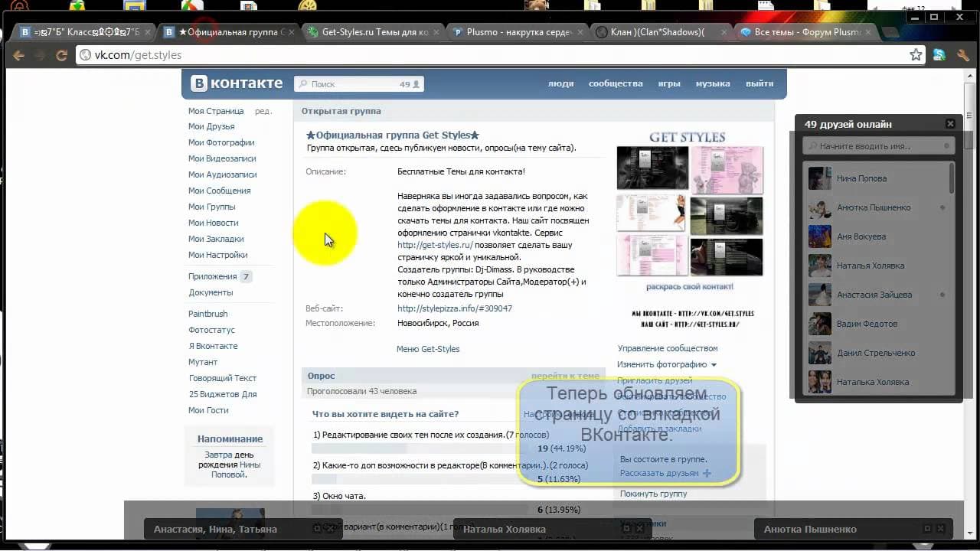Open 'игры' in the VK header menu

pos(669,83)
